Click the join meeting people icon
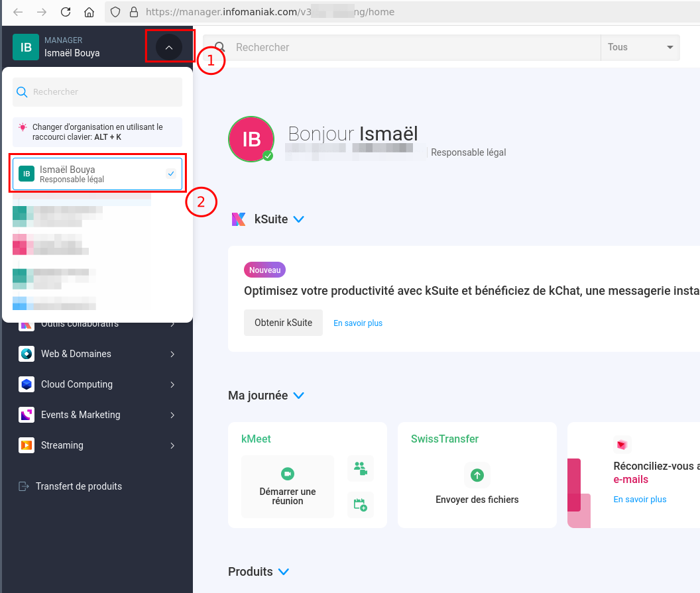Viewport: 700px width, 593px height. tap(360, 468)
